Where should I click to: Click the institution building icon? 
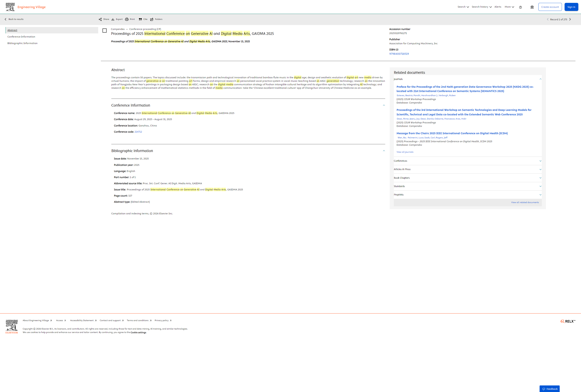click(532, 7)
